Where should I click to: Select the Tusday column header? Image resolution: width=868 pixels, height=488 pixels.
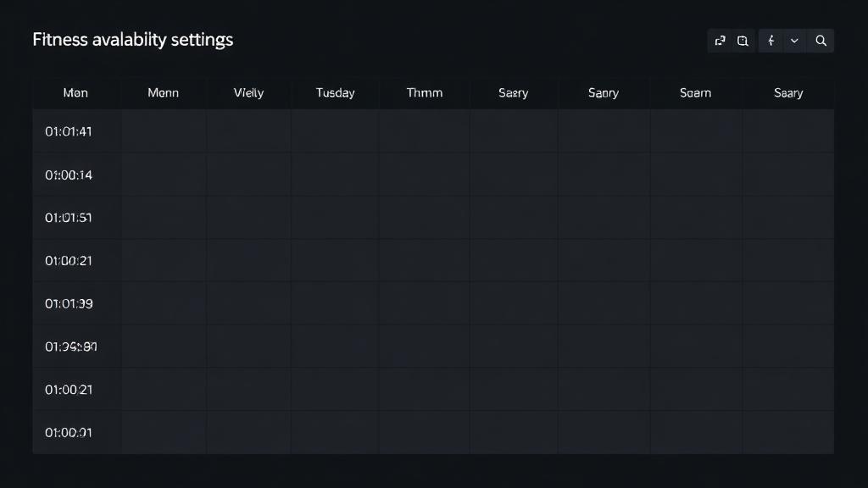pyautogui.click(x=334, y=92)
